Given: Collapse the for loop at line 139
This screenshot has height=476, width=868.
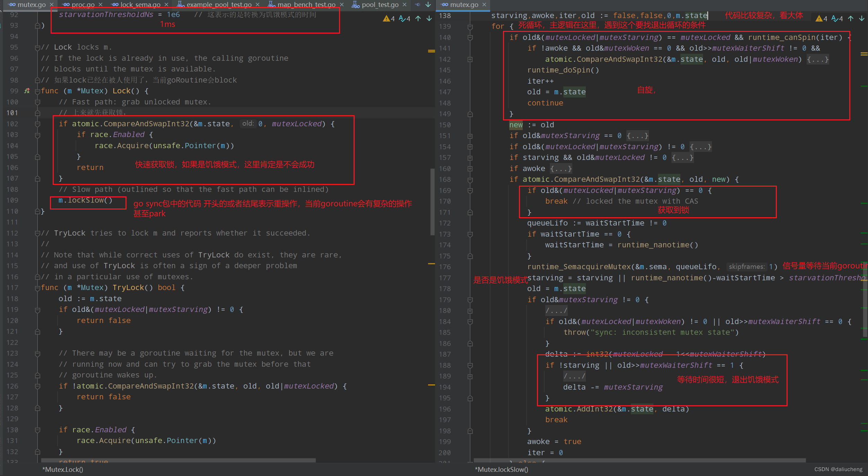Looking at the screenshot, I should point(470,26).
